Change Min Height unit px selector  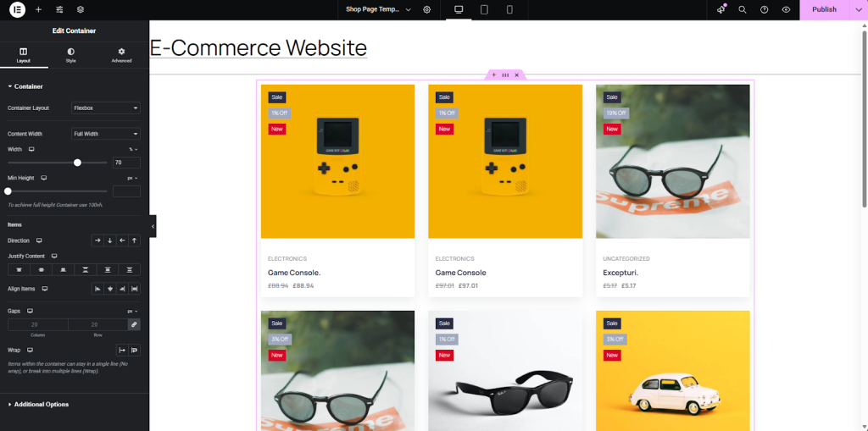(x=133, y=178)
